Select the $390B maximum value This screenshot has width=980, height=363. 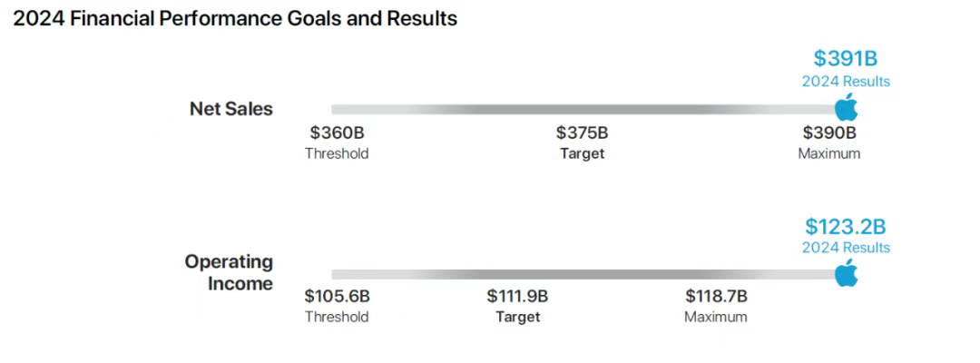point(828,133)
